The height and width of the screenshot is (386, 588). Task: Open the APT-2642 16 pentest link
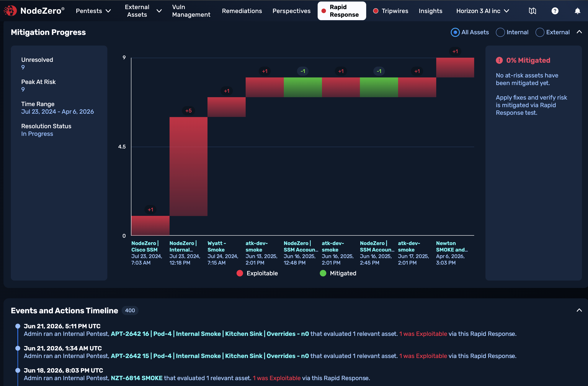[x=210, y=334]
